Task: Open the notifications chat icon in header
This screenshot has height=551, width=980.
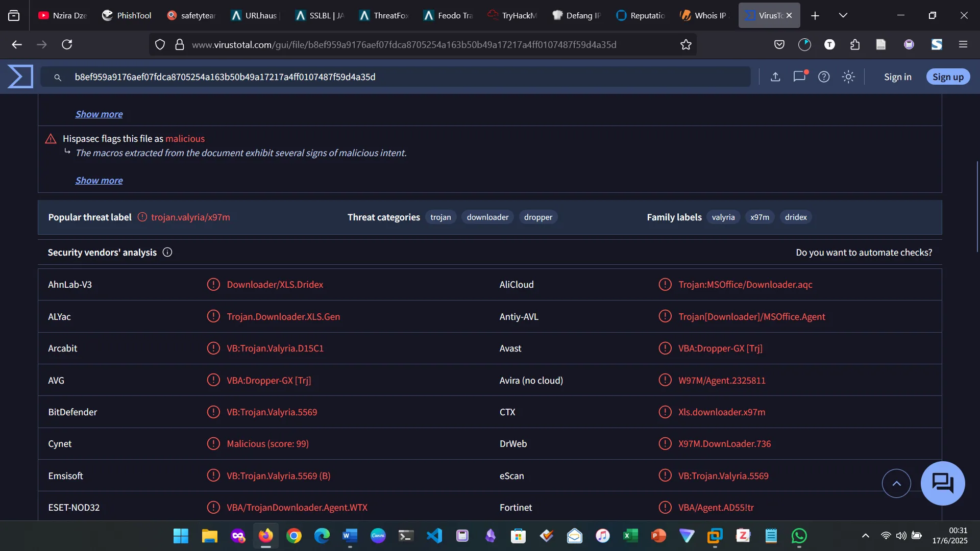Action: 799,77
